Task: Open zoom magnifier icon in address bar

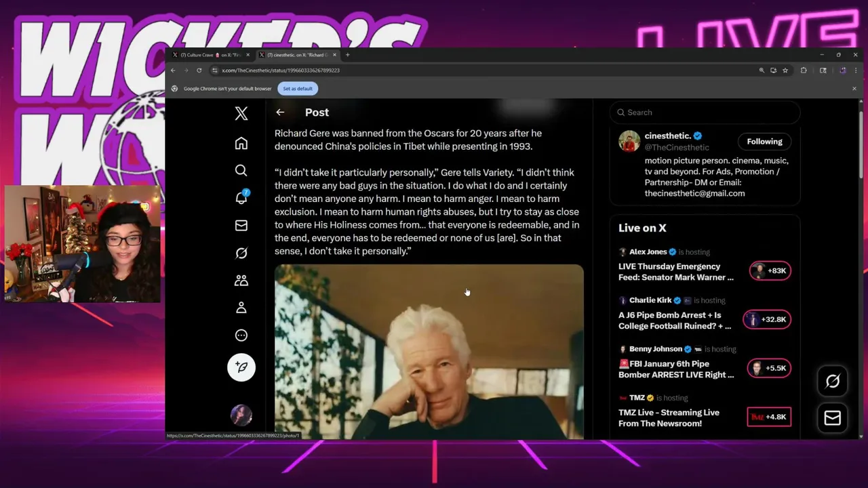Action: [762, 70]
